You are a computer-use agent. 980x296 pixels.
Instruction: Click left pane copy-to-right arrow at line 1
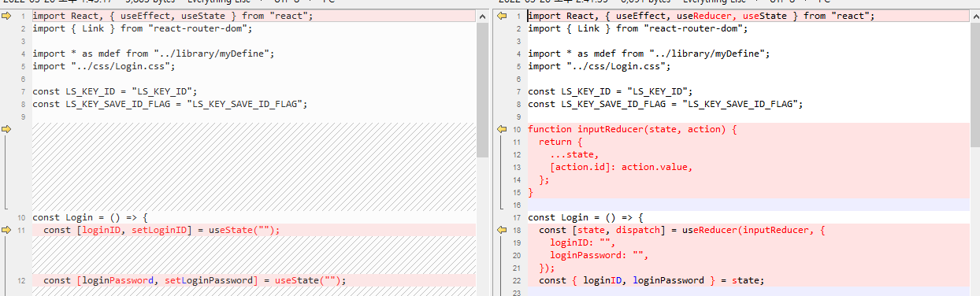(6, 16)
